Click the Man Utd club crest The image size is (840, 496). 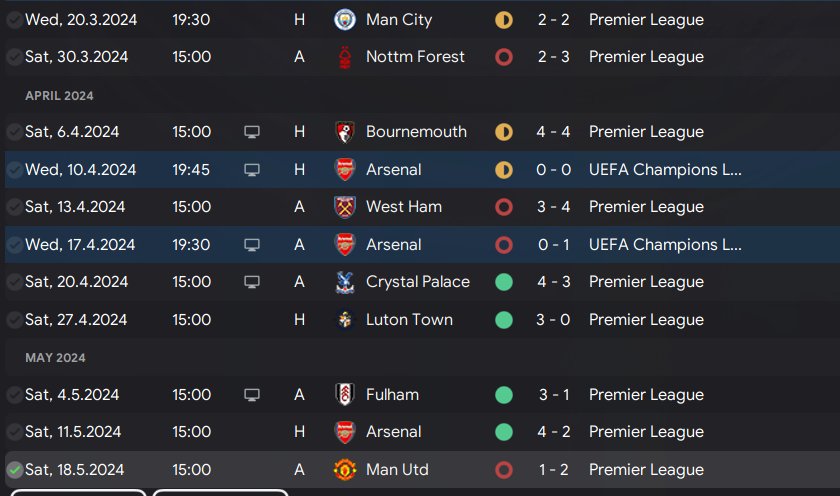[x=345, y=470]
